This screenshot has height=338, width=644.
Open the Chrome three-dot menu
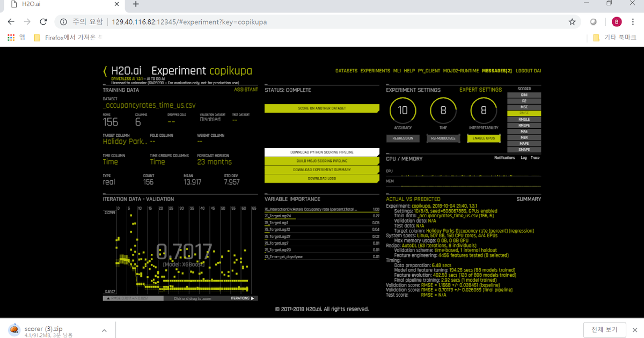tap(633, 22)
